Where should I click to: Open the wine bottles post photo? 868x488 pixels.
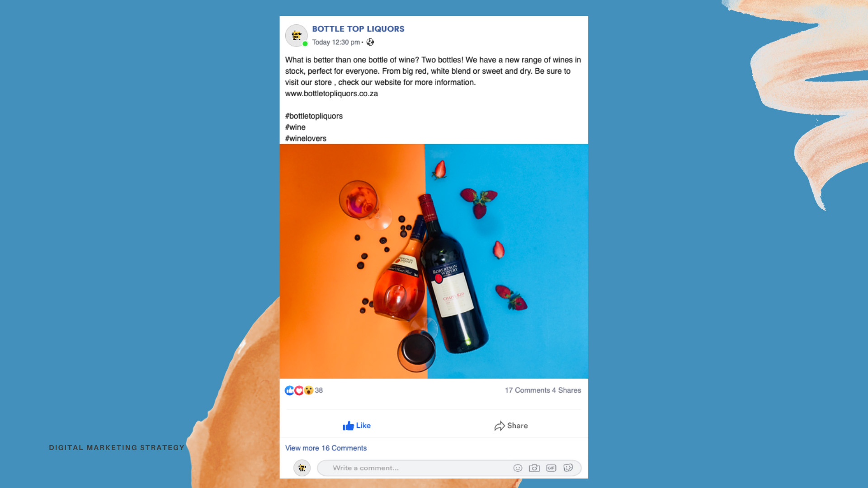(434, 261)
